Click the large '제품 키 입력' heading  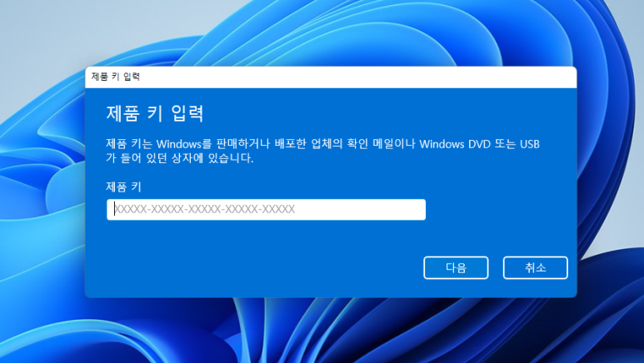pos(155,113)
